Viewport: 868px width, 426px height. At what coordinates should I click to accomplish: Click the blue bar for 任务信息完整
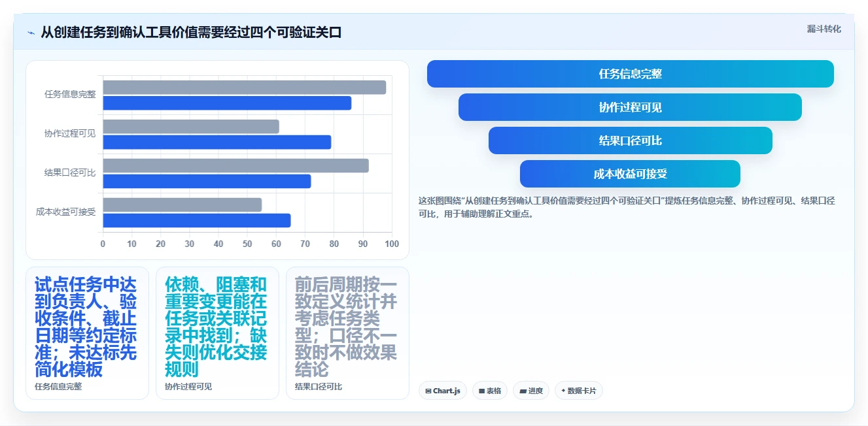point(227,103)
